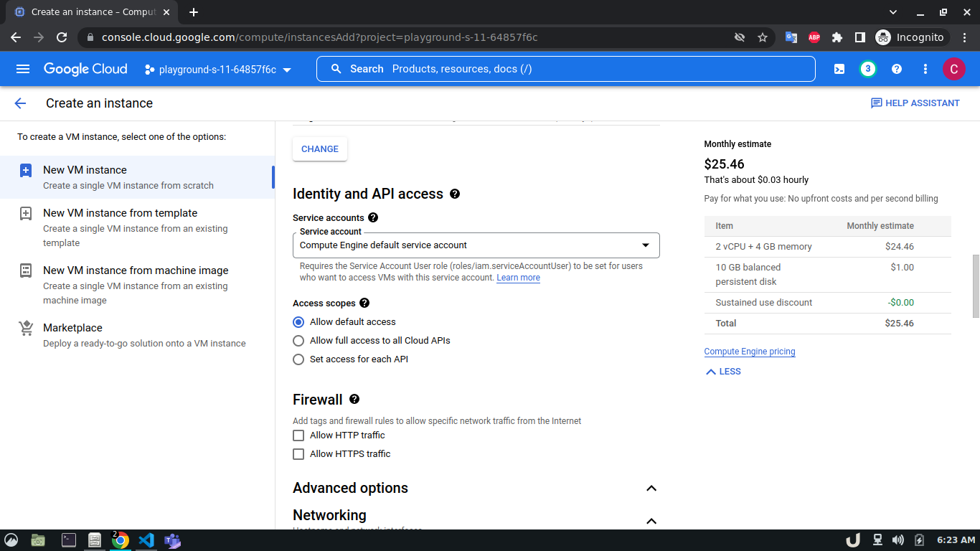This screenshot has width=980, height=551.
Task: Select Allow full access to all Cloud APIs
Action: coord(298,341)
